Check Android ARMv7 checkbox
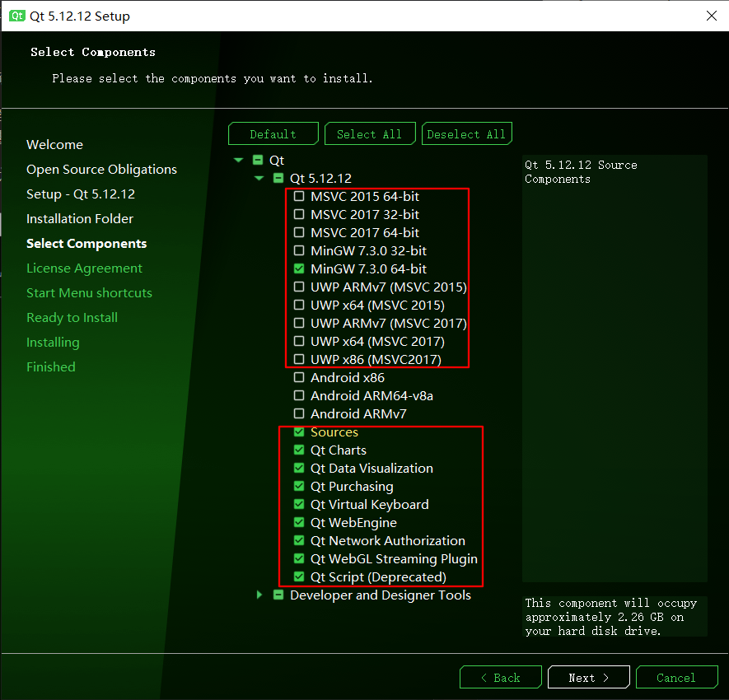 point(299,413)
